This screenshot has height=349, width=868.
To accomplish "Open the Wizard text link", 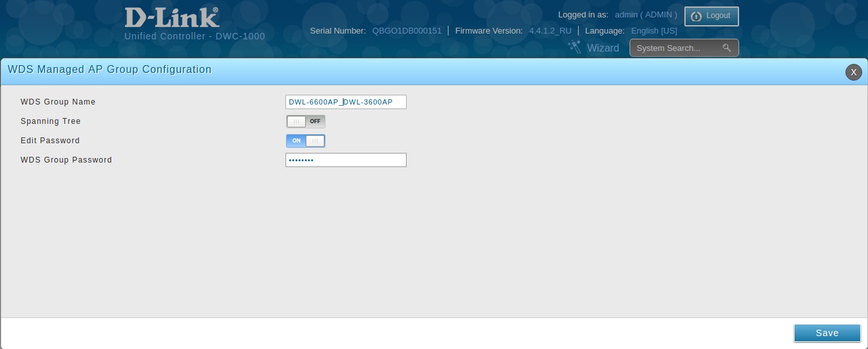I will click(603, 48).
